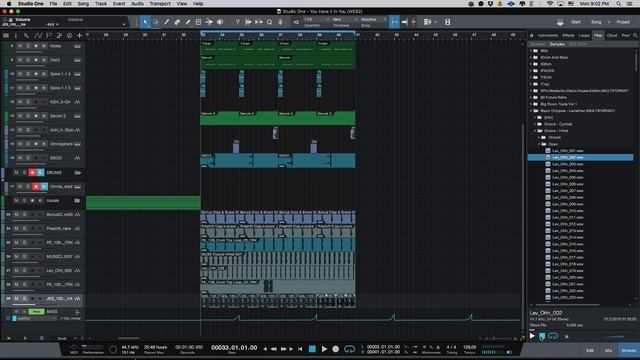Image resolution: width=640 pixels, height=360 pixels.
Task: Solo the Serum 2 track
Action: [28, 116]
